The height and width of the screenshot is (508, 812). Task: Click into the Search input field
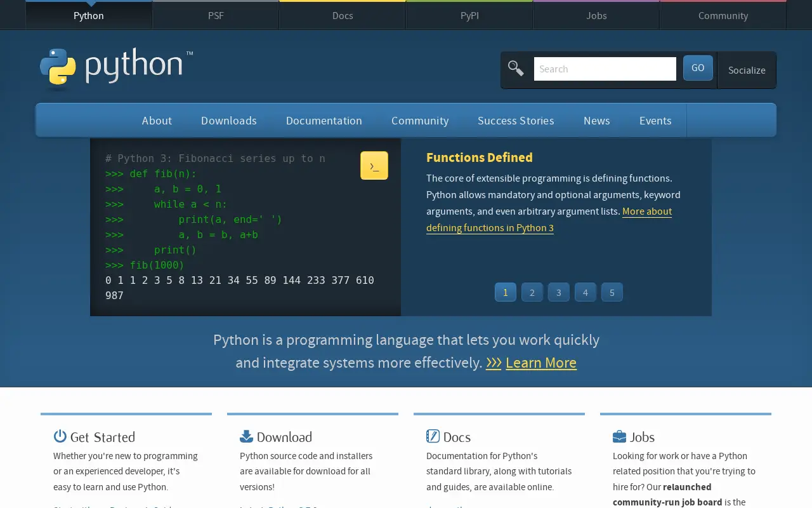[x=605, y=69]
